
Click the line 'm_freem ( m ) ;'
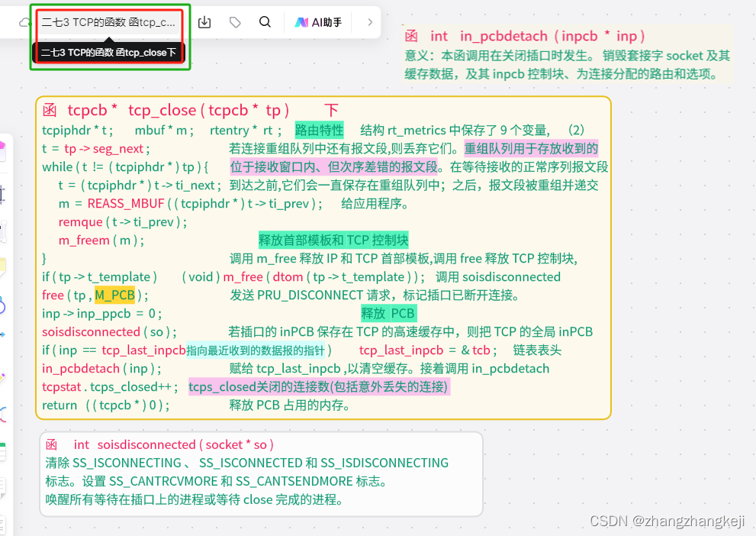(101, 241)
